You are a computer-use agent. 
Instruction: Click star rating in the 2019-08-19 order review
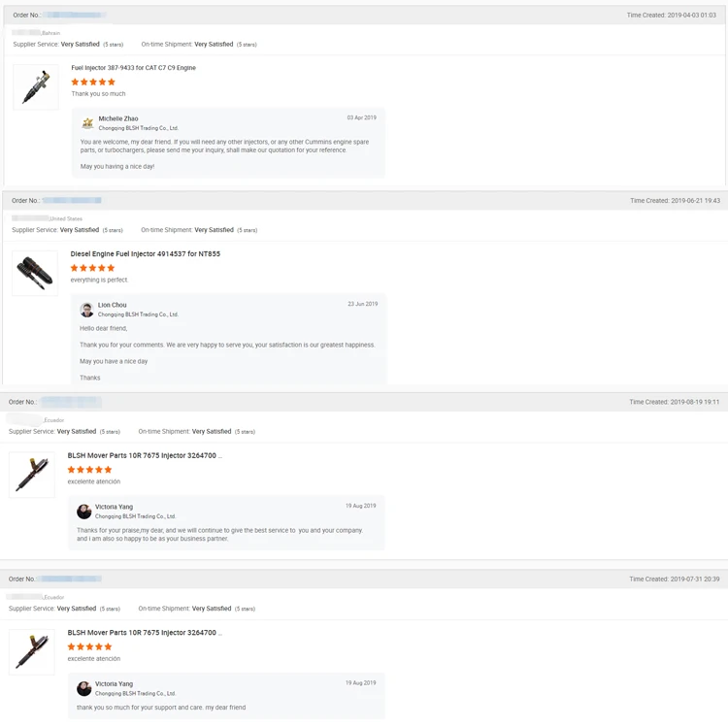point(89,470)
